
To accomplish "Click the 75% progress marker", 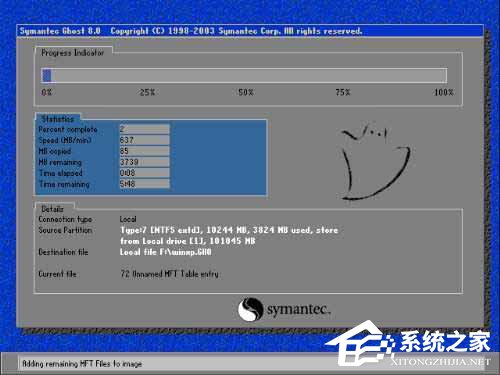I will point(343,92).
